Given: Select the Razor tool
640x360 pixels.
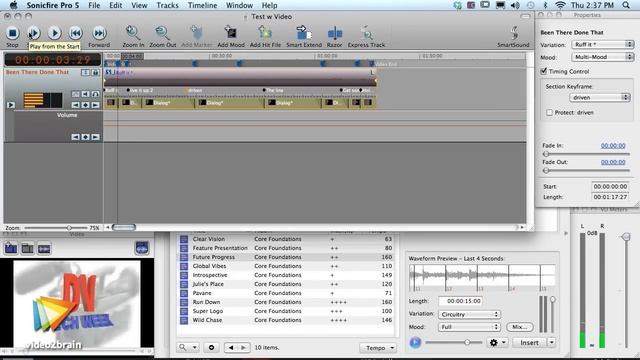Looking at the screenshot, I should click(x=335, y=33).
